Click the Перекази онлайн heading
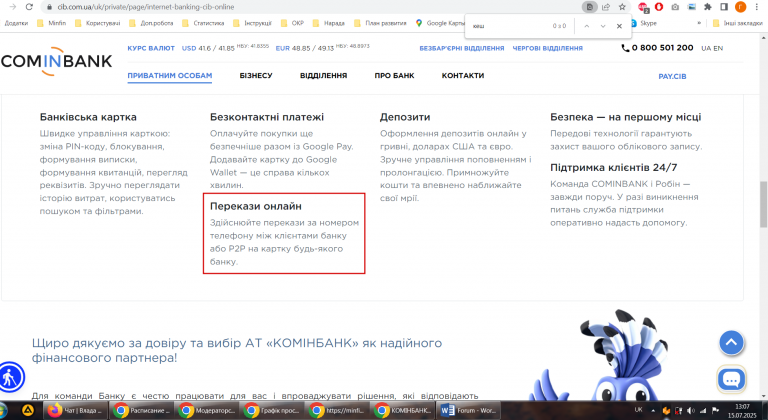768x420 pixels. point(256,206)
